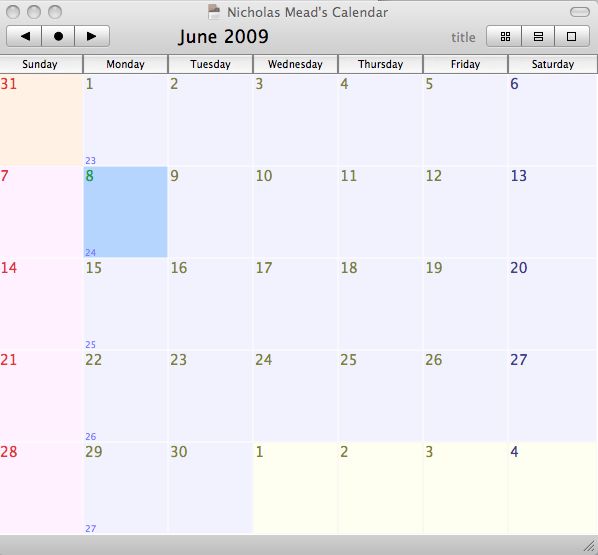Screen dimensions: 598x555
Task: Click the week number 25 label
Action: coord(90,344)
